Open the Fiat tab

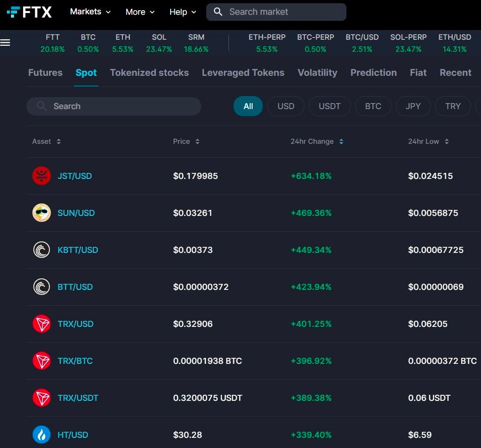[418, 73]
